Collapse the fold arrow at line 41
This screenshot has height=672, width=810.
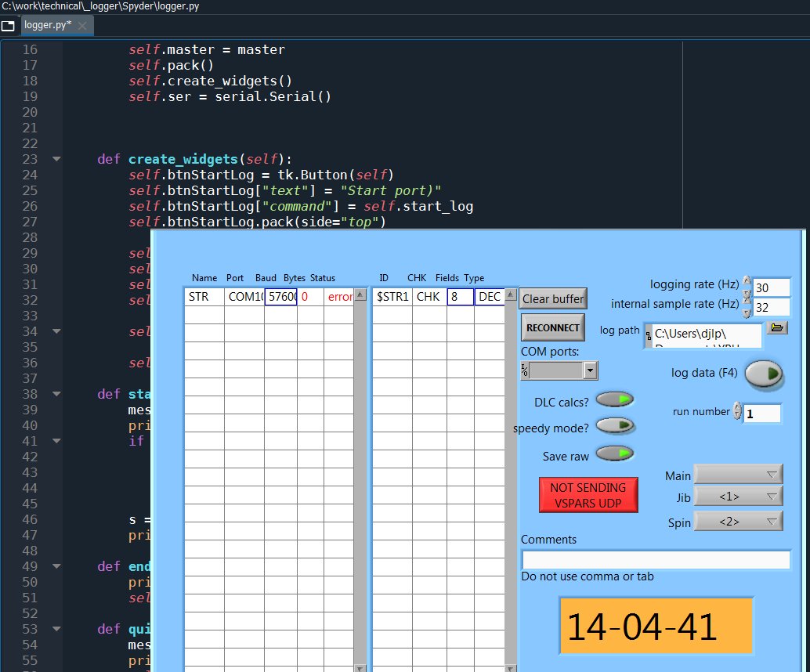(x=57, y=441)
